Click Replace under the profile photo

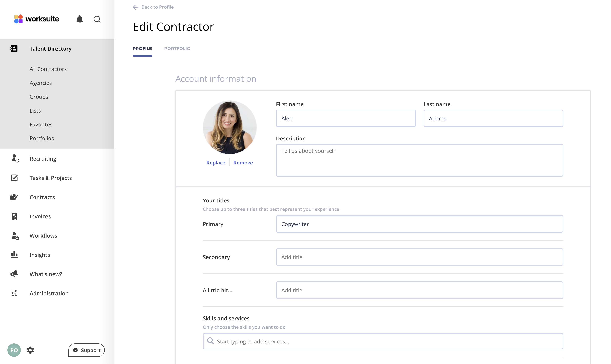(x=216, y=163)
